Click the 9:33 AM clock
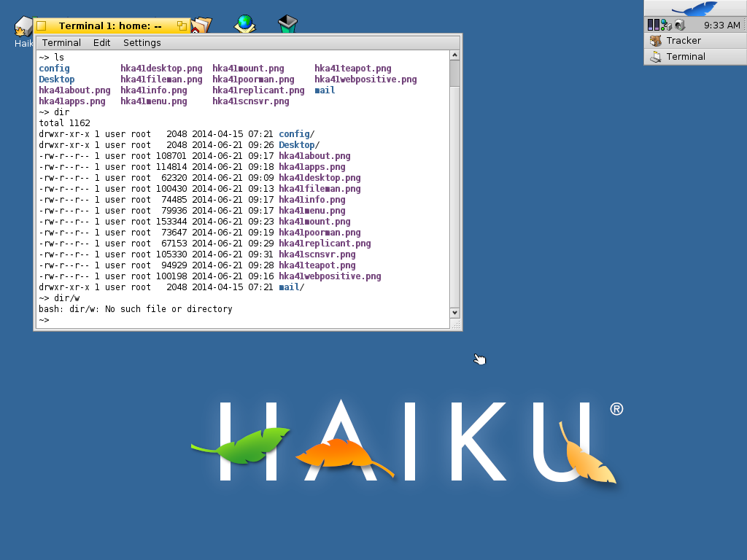 tap(721, 26)
